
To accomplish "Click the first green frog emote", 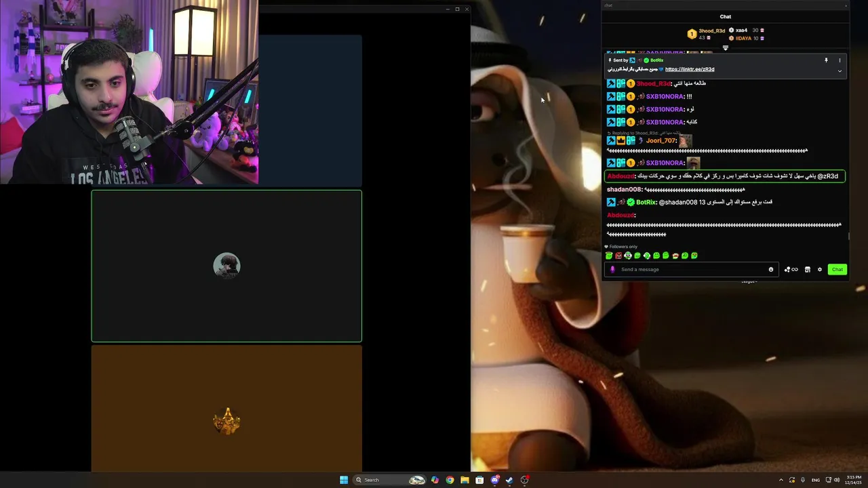I will pyautogui.click(x=609, y=256).
